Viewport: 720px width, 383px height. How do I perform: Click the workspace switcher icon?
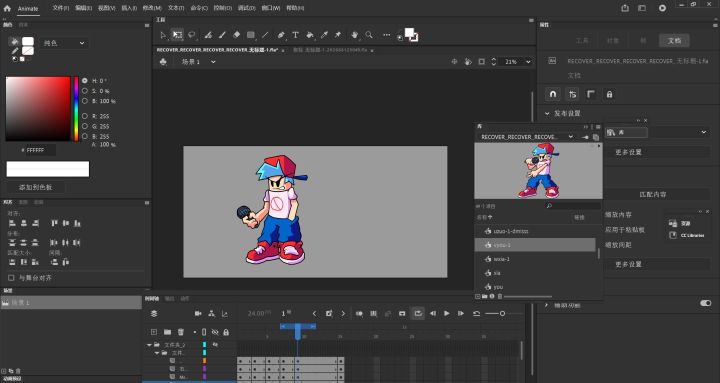(x=642, y=8)
